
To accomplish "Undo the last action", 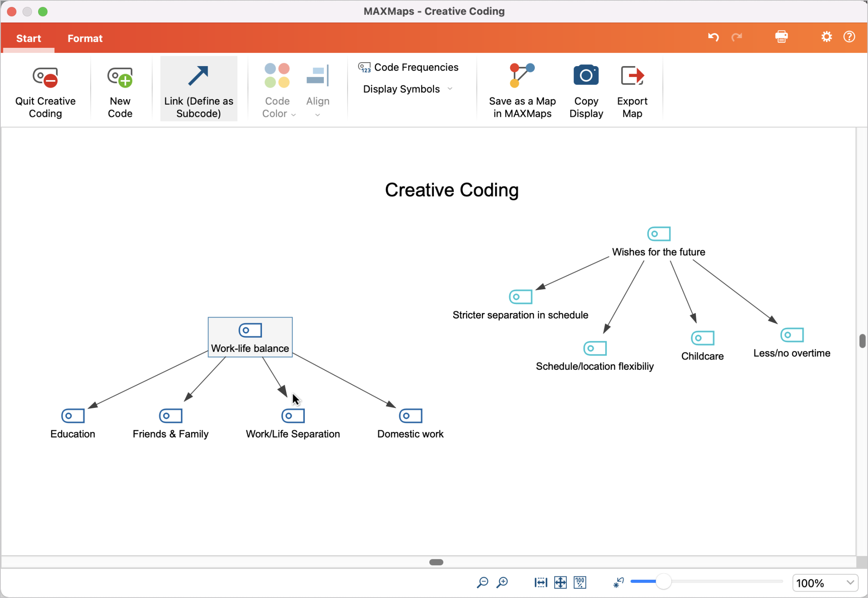I will (x=712, y=37).
